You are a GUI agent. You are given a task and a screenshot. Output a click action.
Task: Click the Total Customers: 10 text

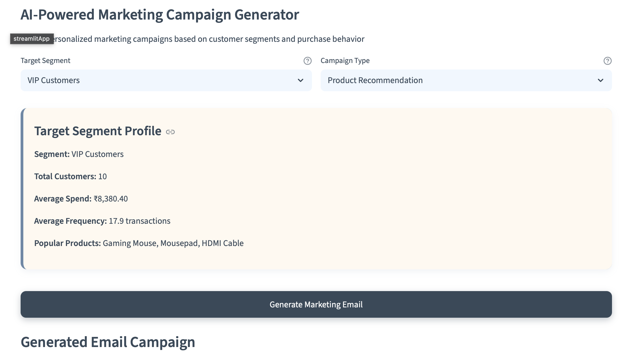(x=70, y=177)
